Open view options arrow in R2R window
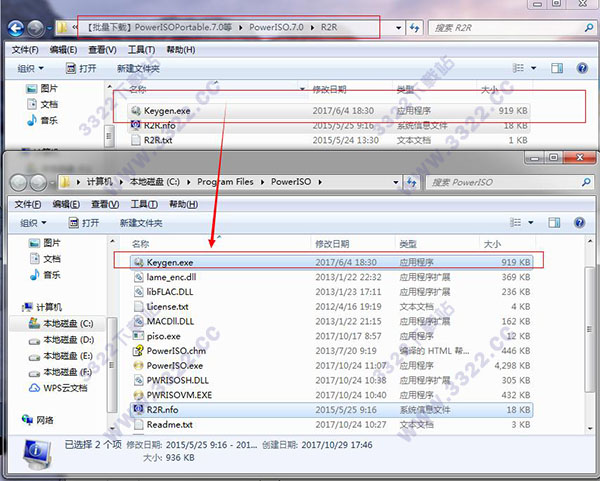Viewport: 600px width, 481px height. [x=533, y=68]
